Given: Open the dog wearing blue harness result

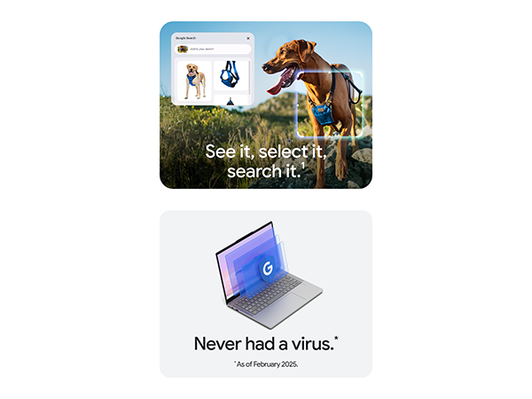Looking at the screenshot, I should (x=194, y=81).
